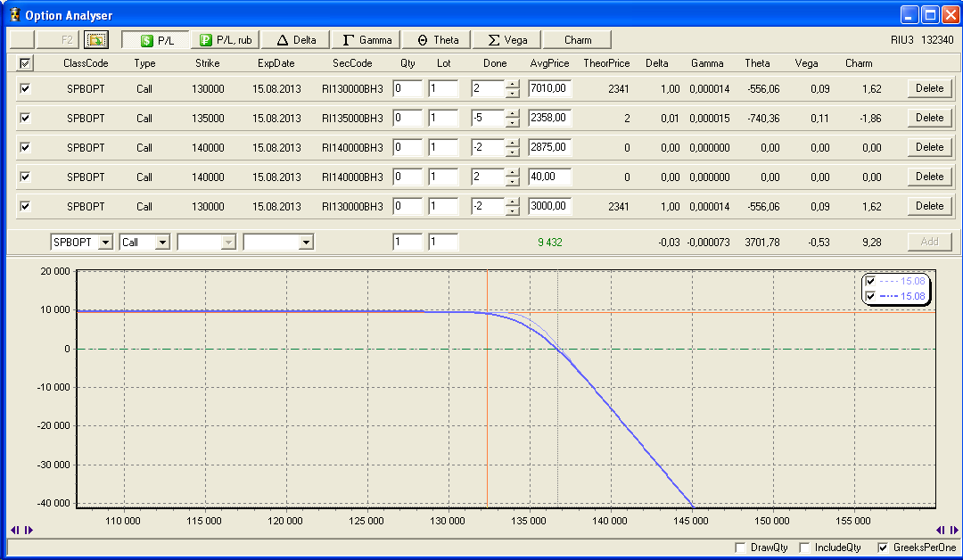Click the folder icon toolbar button
This screenshot has width=963, height=560.
click(95, 39)
